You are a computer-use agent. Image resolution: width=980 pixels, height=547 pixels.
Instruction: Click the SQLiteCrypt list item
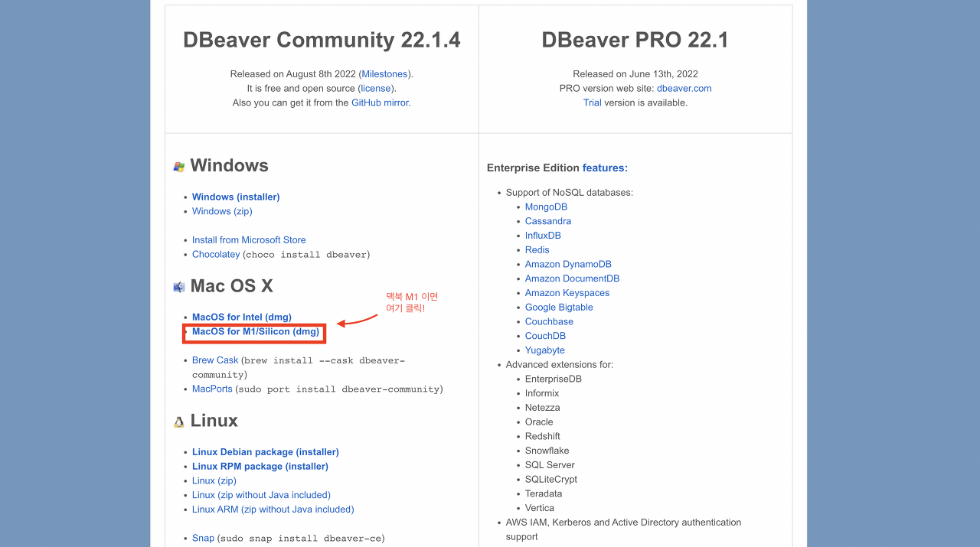click(x=551, y=480)
